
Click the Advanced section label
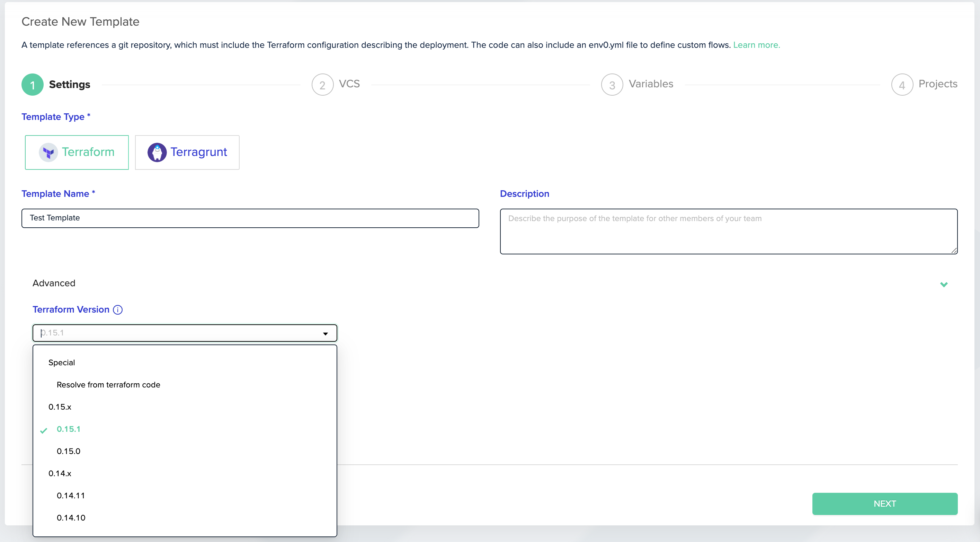pyautogui.click(x=54, y=283)
